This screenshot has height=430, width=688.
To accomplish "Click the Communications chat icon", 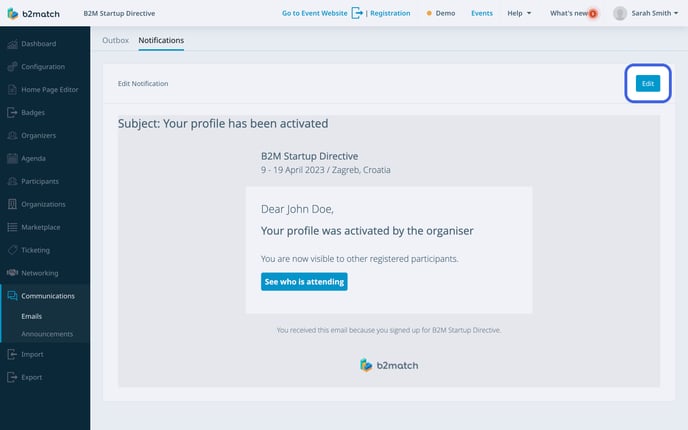I will [x=12, y=296].
